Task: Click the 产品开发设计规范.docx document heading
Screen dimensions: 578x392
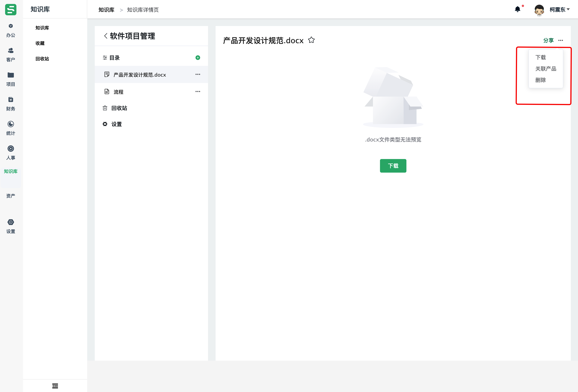Action: [x=263, y=40]
